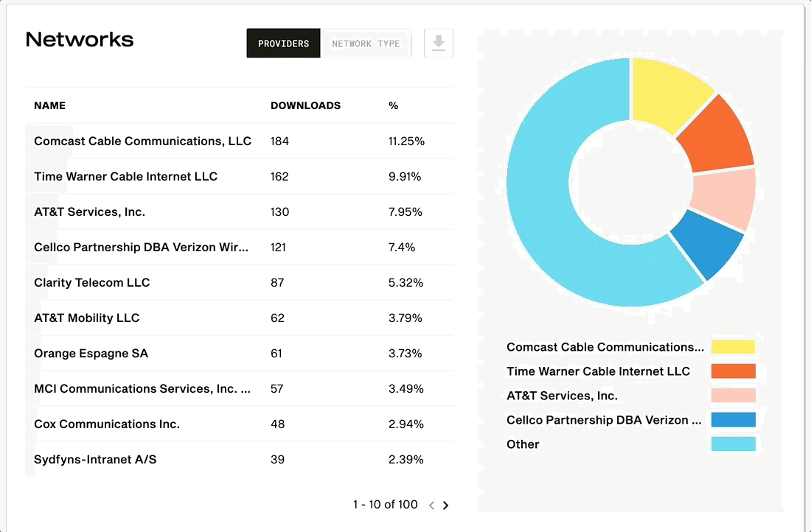Sort by the DOWNLOADS column header
This screenshot has width=811, height=532.
[x=306, y=105]
